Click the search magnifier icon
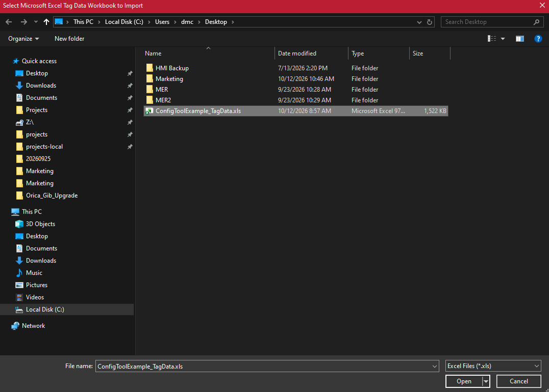This screenshot has height=392, width=549. click(x=536, y=22)
